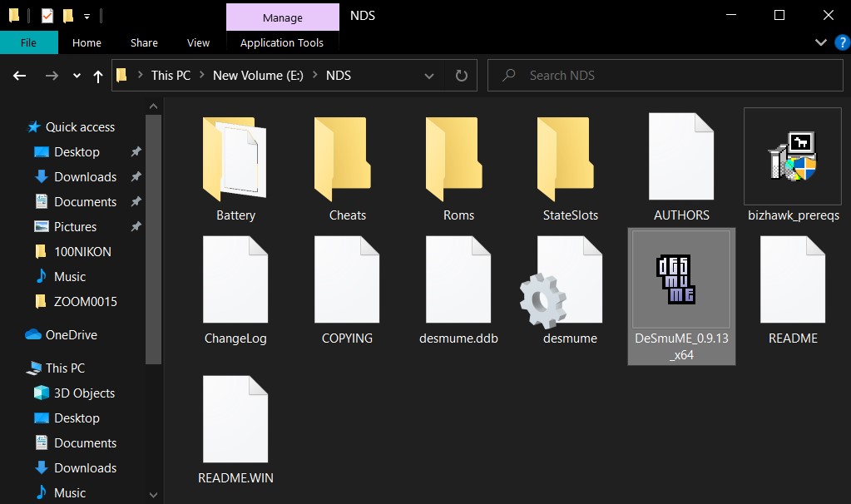The height and width of the screenshot is (504, 851).
Task: Click pin icon next to Documents
Action: [136, 201]
